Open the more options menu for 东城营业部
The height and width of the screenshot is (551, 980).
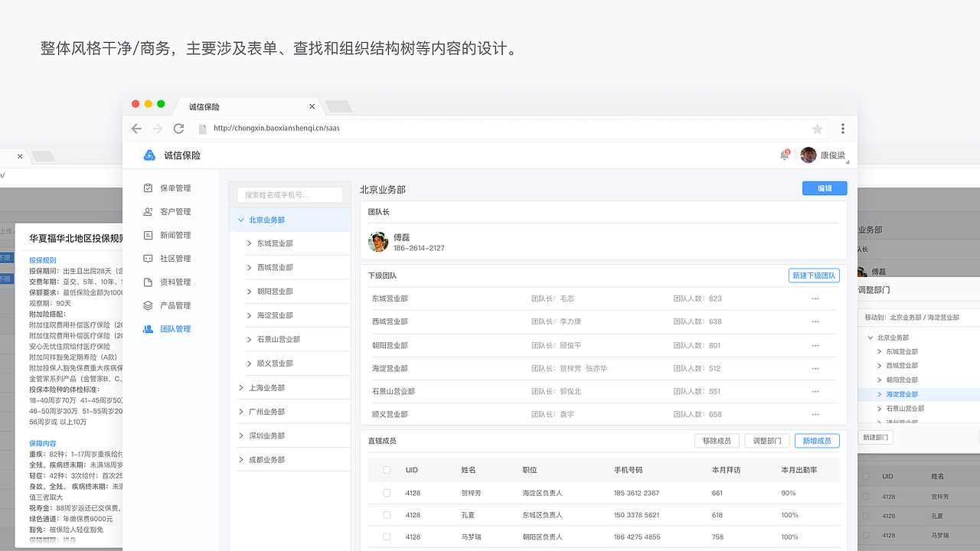(814, 298)
